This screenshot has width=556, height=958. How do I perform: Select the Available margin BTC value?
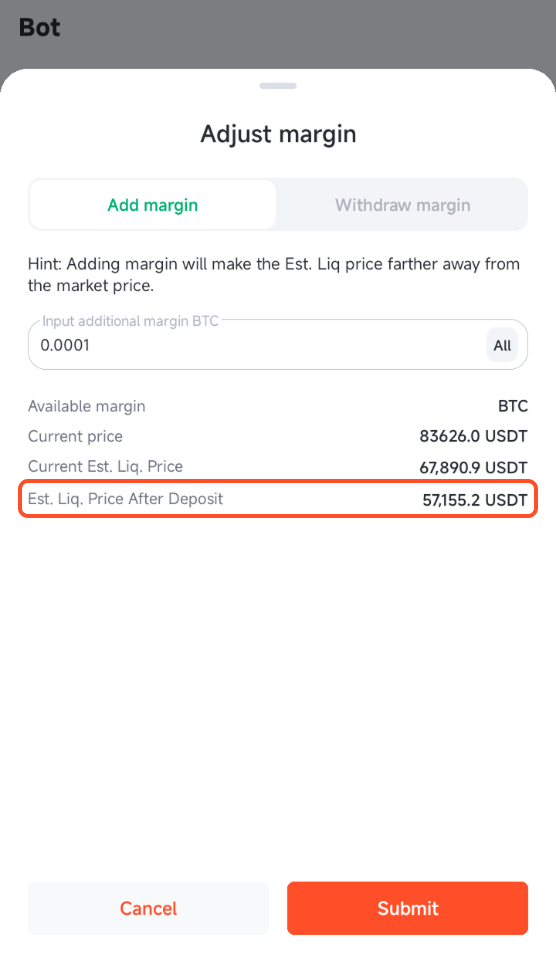(513, 406)
